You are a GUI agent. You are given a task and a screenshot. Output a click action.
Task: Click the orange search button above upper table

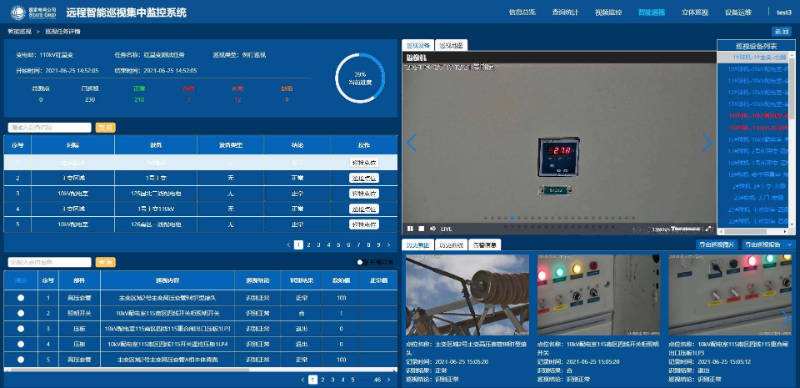coord(106,128)
